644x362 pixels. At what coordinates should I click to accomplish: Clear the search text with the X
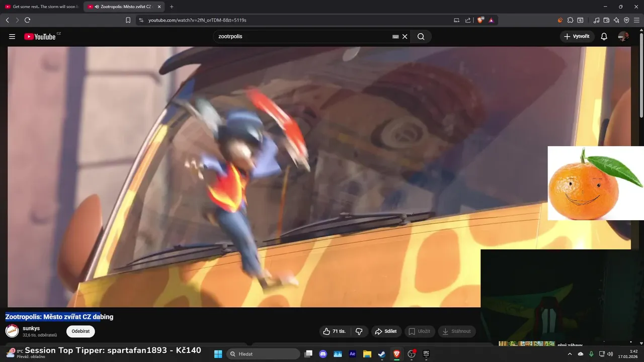[405, 37]
